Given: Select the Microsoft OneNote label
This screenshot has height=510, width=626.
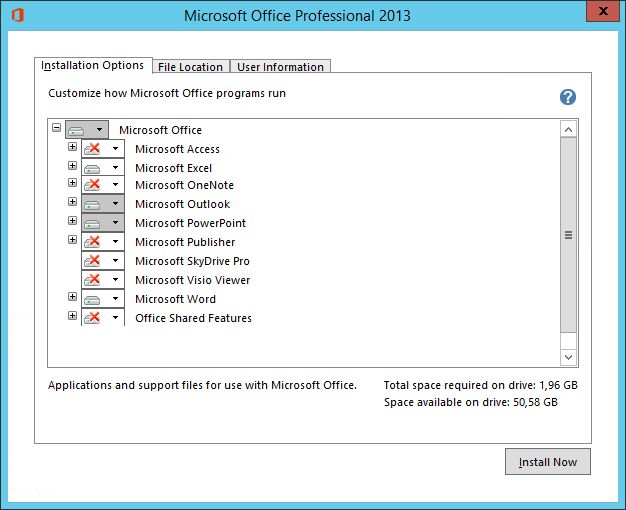Looking at the screenshot, I should [184, 185].
